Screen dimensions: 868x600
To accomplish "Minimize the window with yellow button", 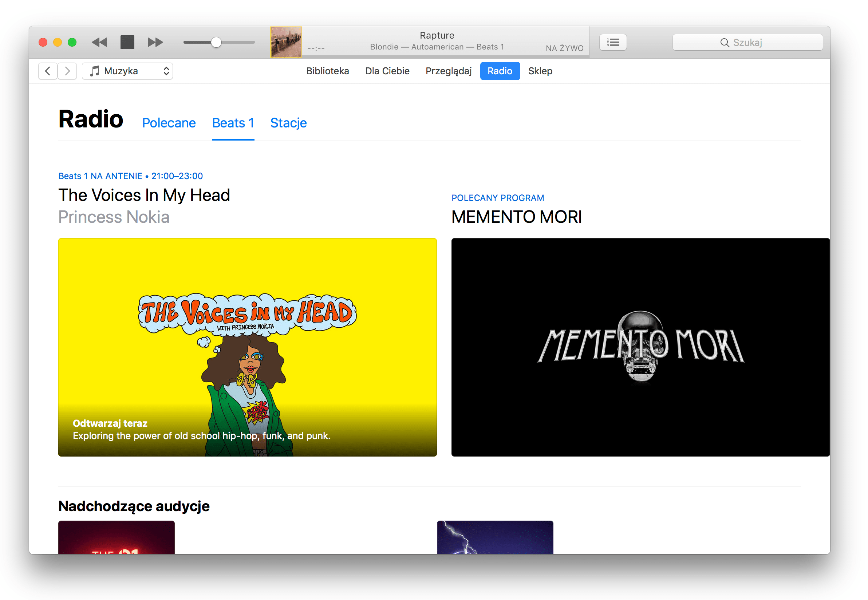I will pos(58,42).
